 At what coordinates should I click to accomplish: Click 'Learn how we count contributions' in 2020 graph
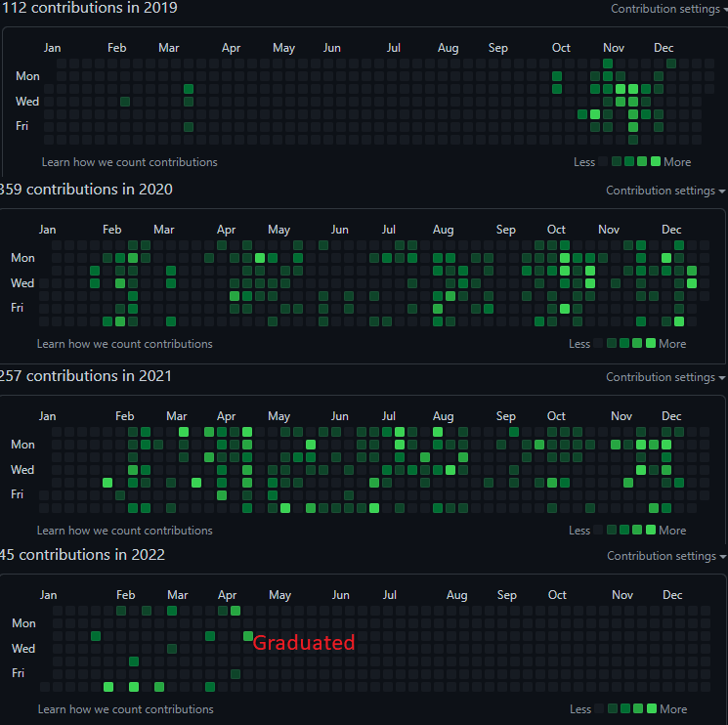[x=124, y=344]
